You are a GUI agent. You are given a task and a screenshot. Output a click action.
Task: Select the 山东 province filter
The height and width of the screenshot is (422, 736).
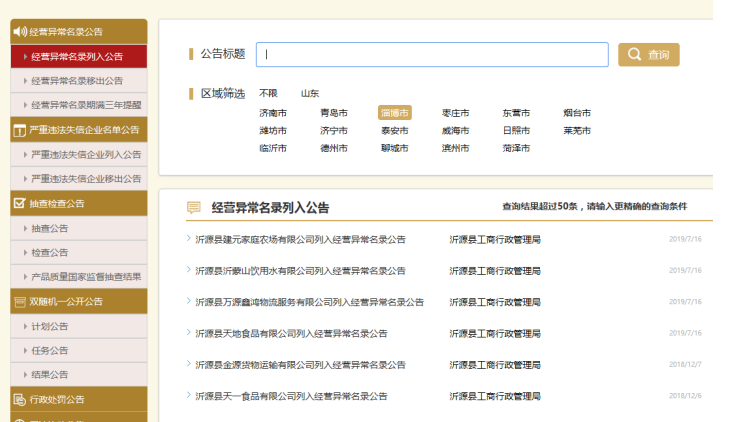(x=310, y=93)
